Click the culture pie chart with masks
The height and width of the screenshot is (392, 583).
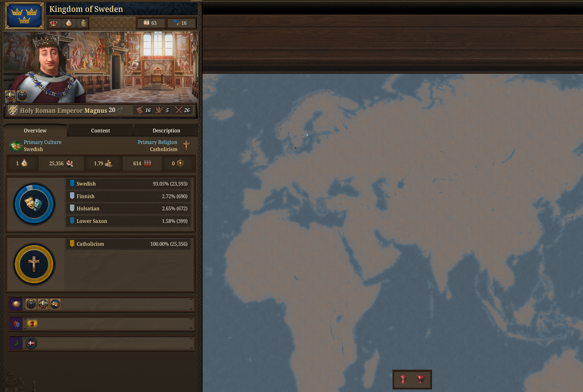(x=34, y=204)
